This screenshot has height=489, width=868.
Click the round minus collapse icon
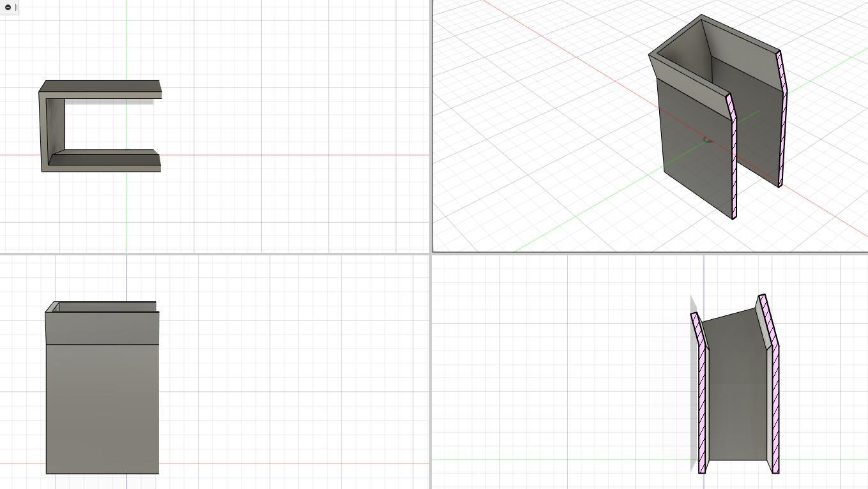coord(8,7)
